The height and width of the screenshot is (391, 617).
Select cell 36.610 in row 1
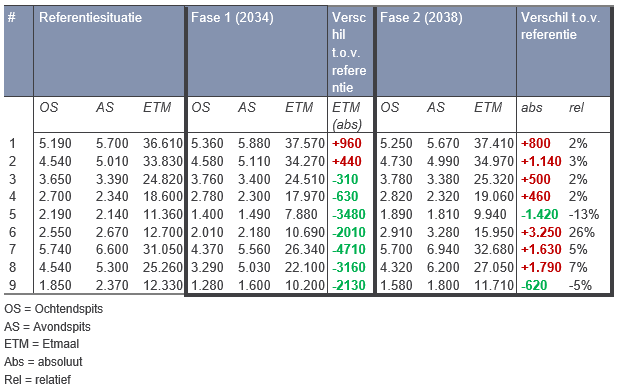click(x=163, y=143)
